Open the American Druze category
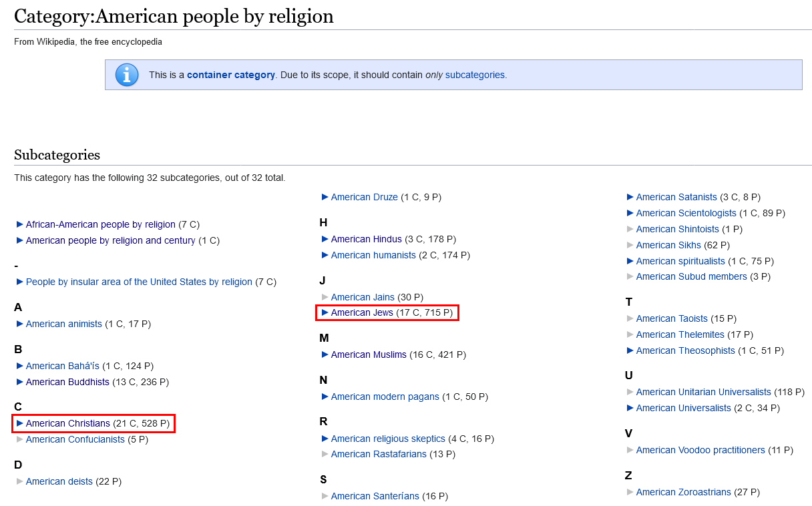The width and height of the screenshot is (812, 506). click(365, 197)
